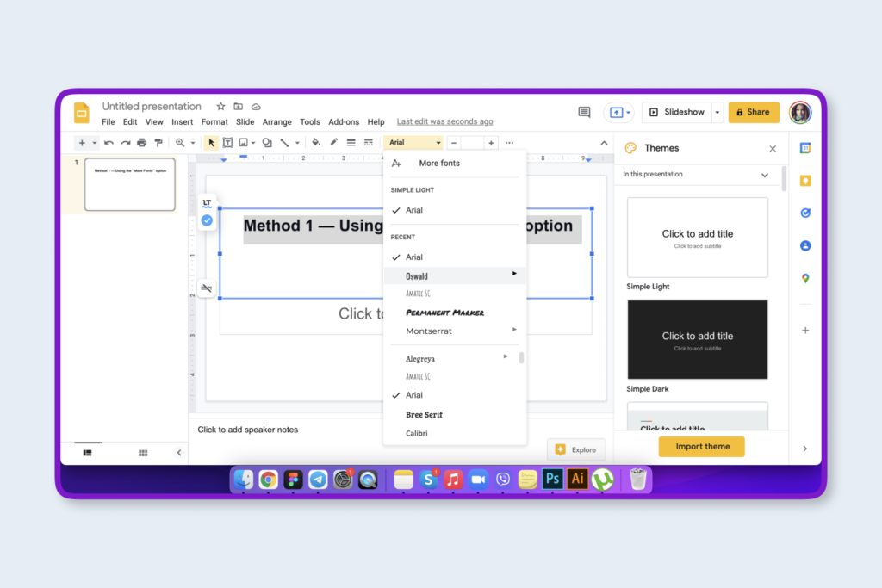Select Arial under Simple Light fonts
Screen dimensions: 882x588
[x=416, y=209]
